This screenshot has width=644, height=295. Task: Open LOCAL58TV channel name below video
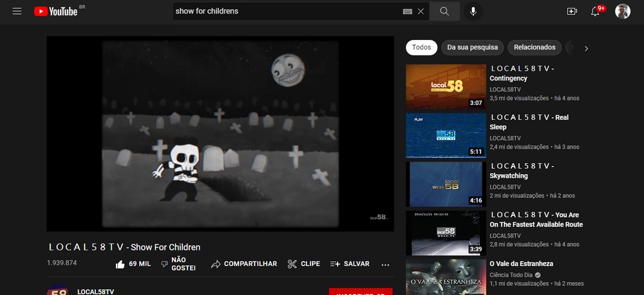96,292
